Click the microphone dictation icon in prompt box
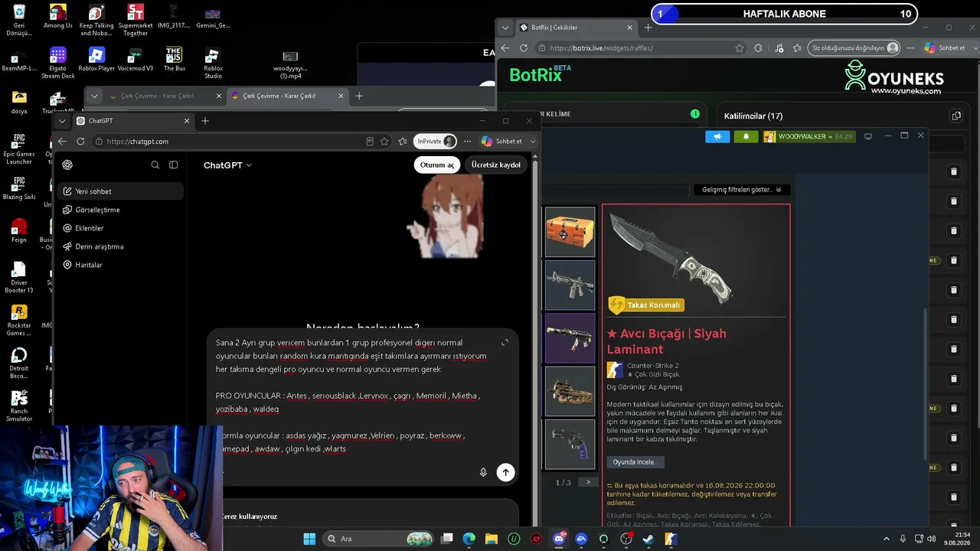The width and height of the screenshot is (980, 551). click(x=483, y=472)
